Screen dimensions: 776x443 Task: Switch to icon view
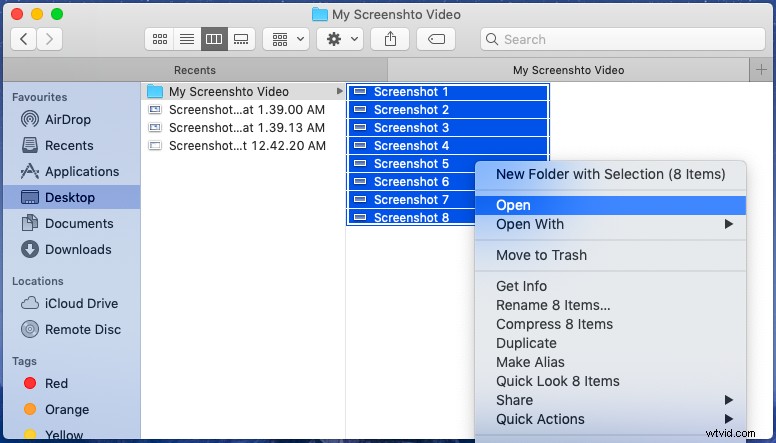[x=159, y=39]
